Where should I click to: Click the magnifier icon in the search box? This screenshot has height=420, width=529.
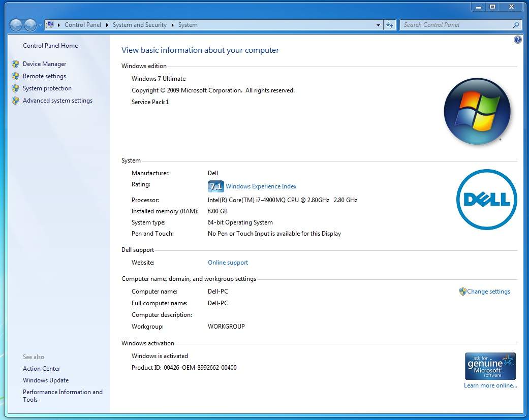[x=516, y=25]
